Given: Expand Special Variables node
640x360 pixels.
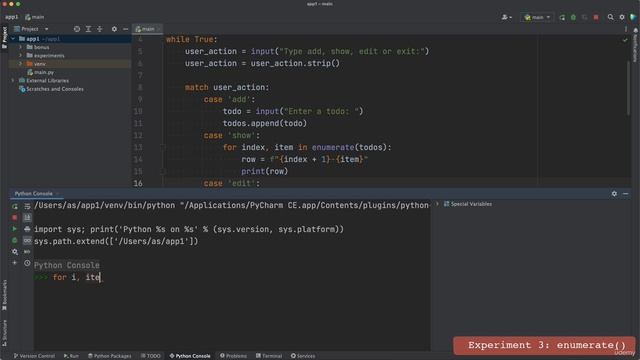Looking at the screenshot, I should [x=437, y=204].
